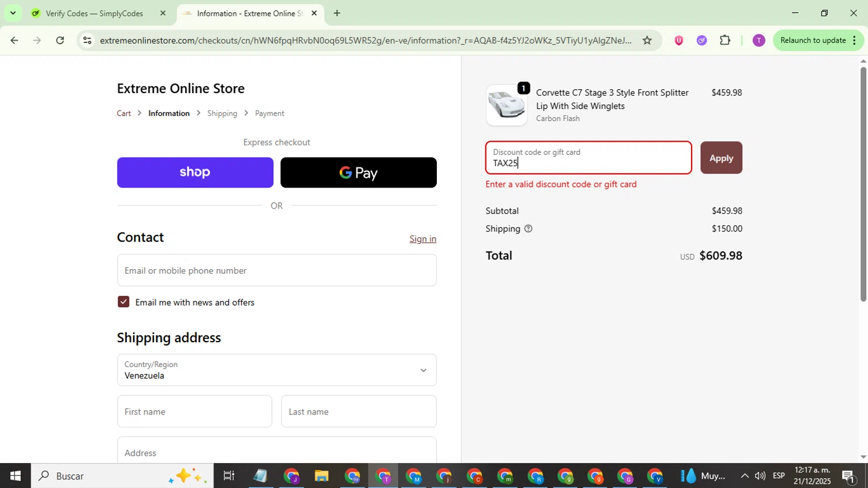Open Chrome three-dot menu
The width and height of the screenshot is (868, 488).
tap(855, 40)
